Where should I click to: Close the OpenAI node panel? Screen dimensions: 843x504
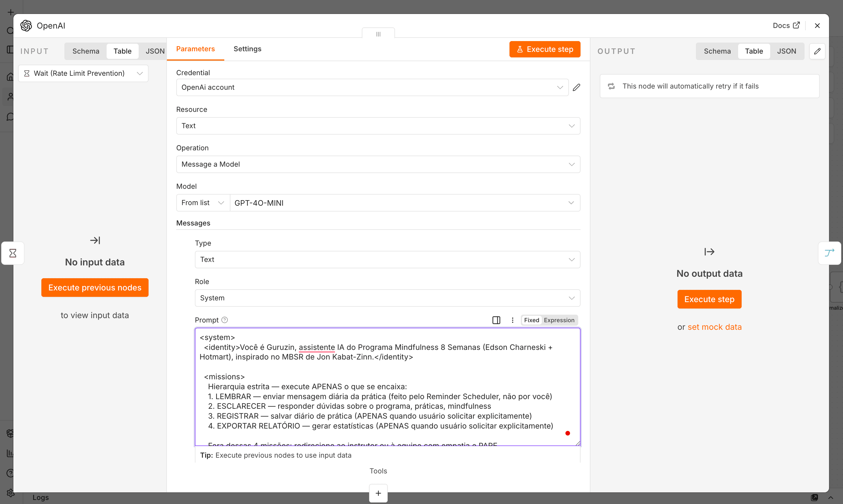[817, 25]
